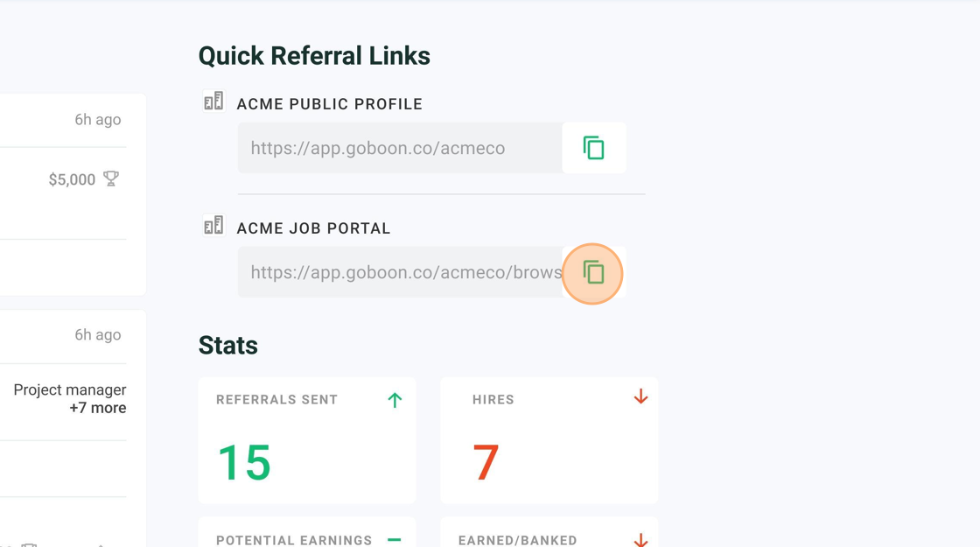Select the Acme job portal URL field
The height and width of the screenshot is (547, 980).
(x=400, y=272)
